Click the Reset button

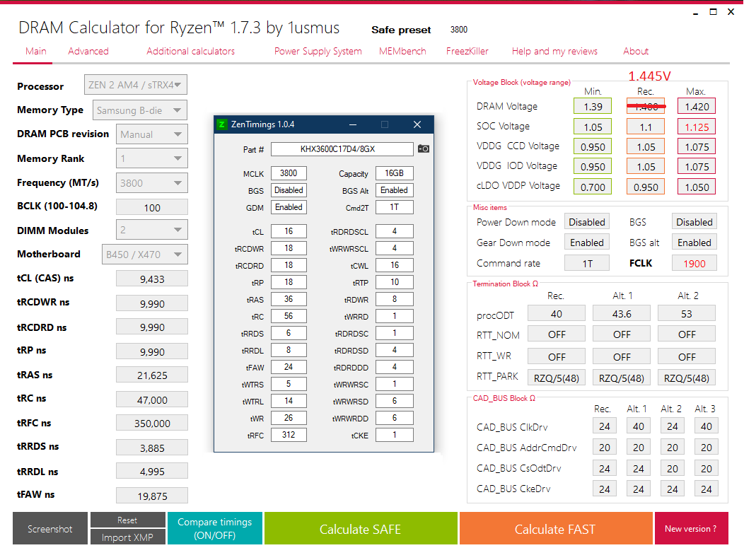[x=127, y=520]
